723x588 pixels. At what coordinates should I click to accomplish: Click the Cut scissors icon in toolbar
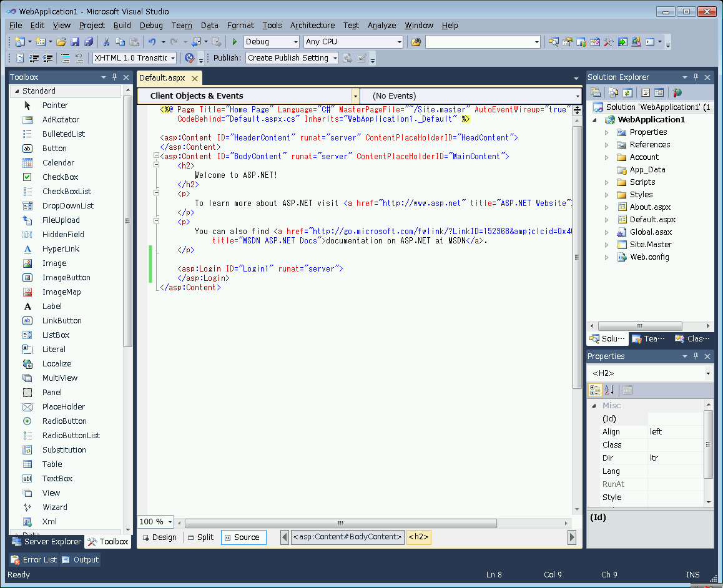coord(106,42)
